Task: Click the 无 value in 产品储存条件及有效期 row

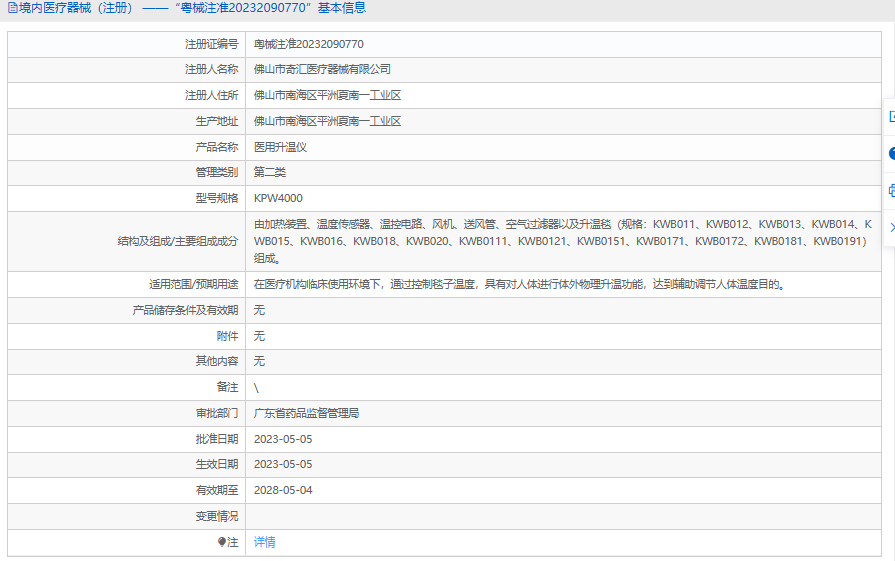Action: [x=259, y=310]
